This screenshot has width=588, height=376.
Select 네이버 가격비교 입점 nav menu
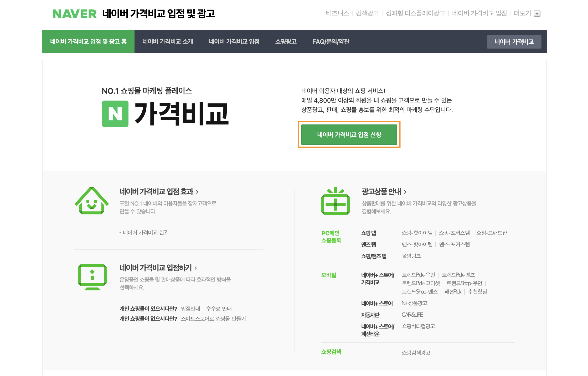click(234, 41)
